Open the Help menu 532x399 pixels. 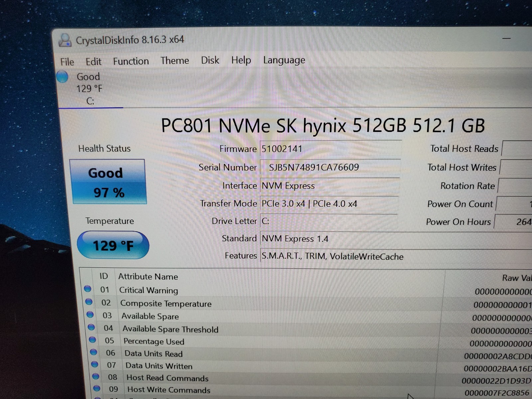pos(241,60)
